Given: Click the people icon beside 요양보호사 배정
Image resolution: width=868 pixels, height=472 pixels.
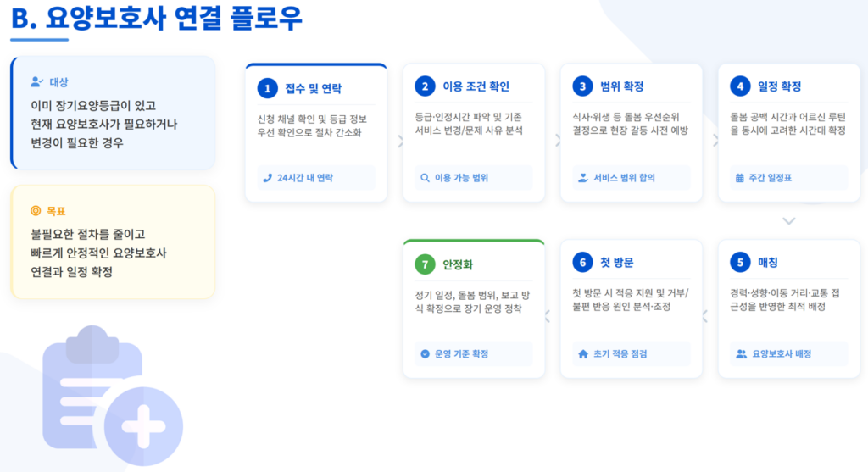Looking at the screenshot, I should click(x=741, y=353).
